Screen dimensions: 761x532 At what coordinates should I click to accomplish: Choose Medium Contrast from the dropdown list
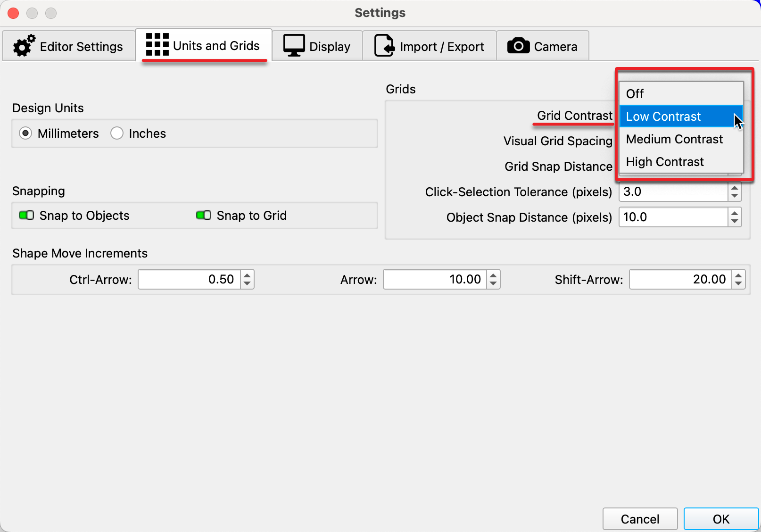click(x=681, y=139)
